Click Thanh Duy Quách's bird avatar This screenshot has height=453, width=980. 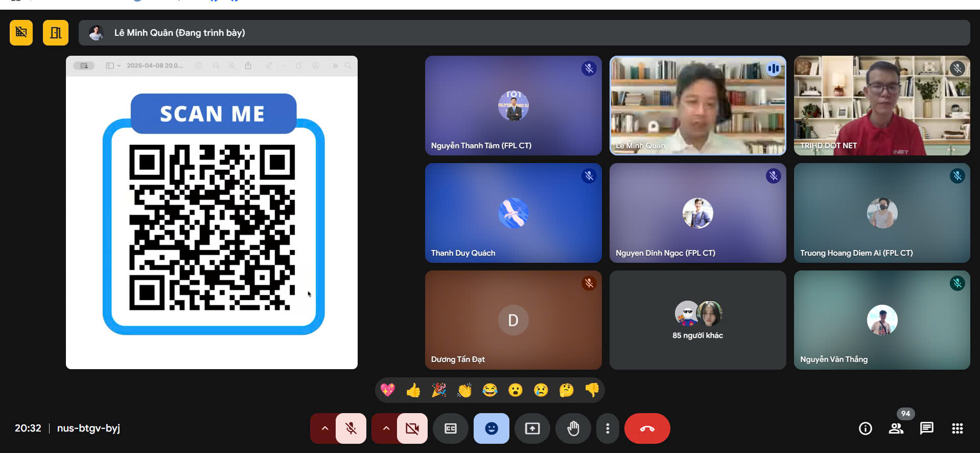pyautogui.click(x=514, y=213)
